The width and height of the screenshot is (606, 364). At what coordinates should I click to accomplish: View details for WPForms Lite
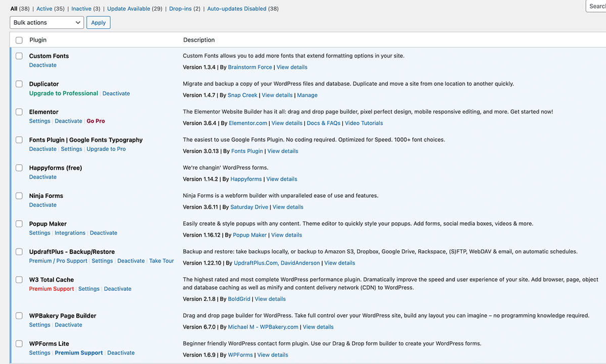pyautogui.click(x=273, y=355)
